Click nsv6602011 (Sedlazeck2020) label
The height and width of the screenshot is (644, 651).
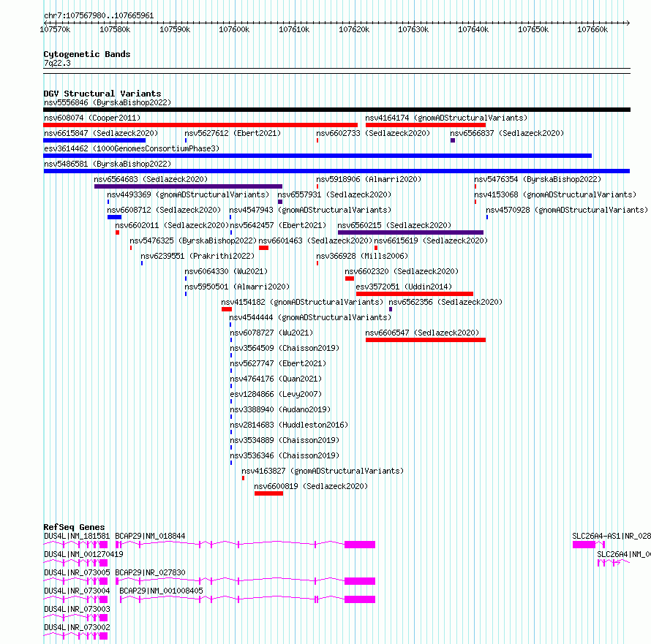(172, 225)
